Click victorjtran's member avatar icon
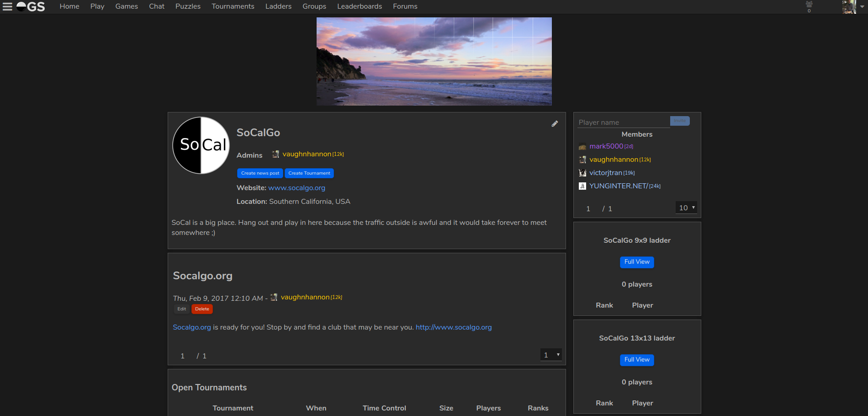This screenshot has width=868, height=416. click(x=582, y=173)
